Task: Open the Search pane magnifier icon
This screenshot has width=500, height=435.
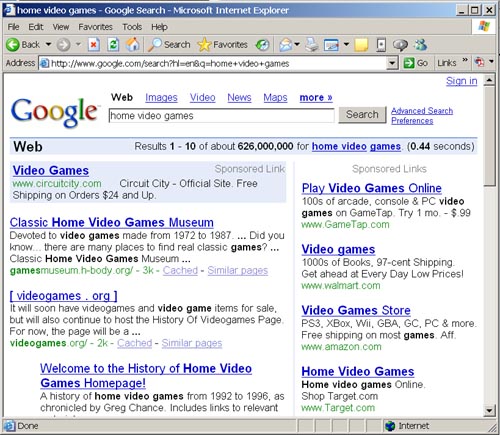Action: [155, 45]
